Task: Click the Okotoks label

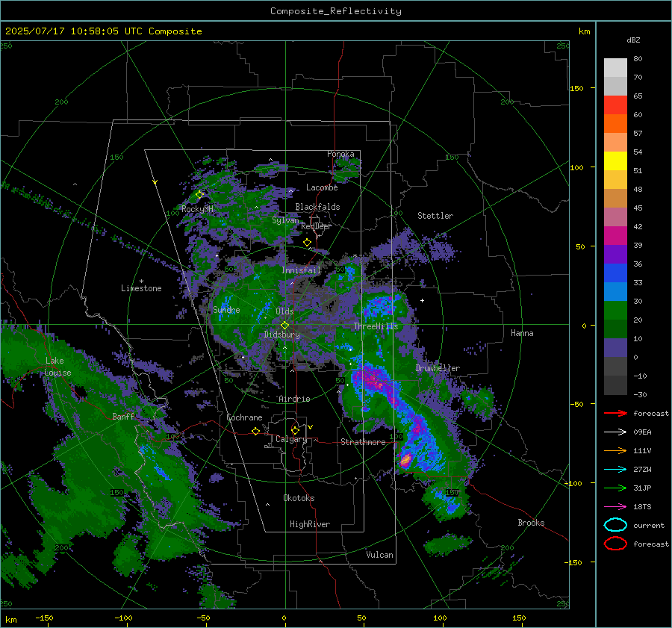Action: [299, 498]
